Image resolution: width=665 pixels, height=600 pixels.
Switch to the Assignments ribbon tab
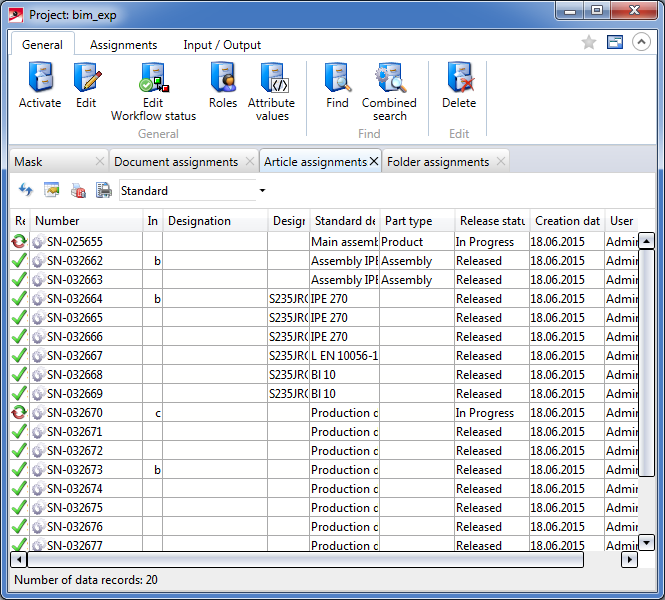point(123,45)
